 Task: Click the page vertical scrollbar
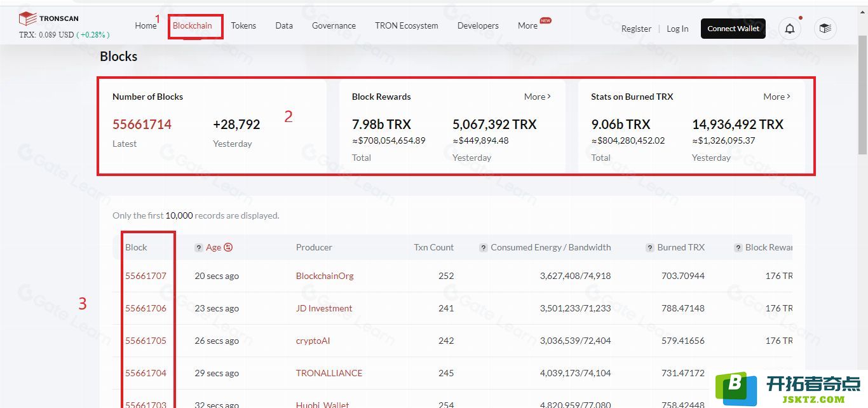[x=862, y=95]
